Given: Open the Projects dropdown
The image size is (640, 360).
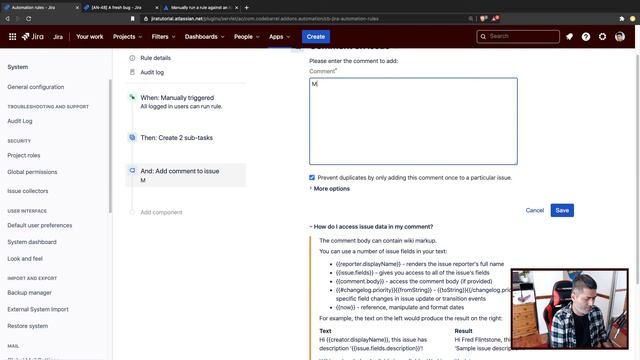Looking at the screenshot, I should point(127,37).
